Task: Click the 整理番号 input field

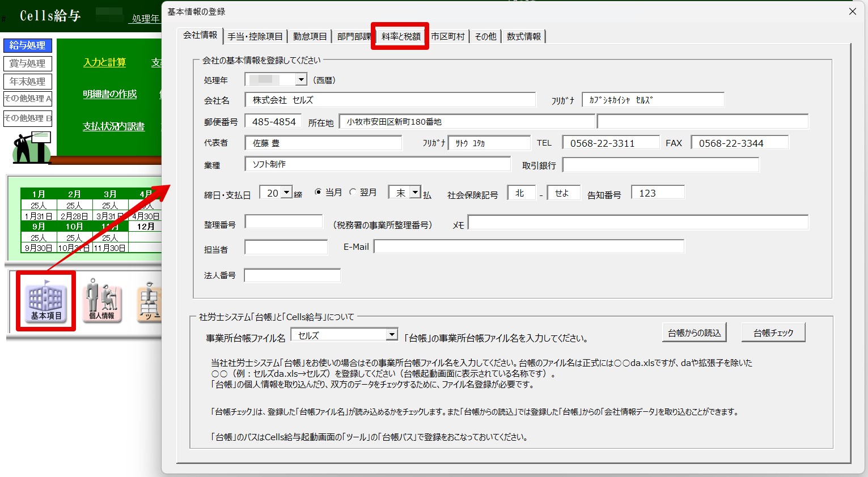Action: click(284, 222)
